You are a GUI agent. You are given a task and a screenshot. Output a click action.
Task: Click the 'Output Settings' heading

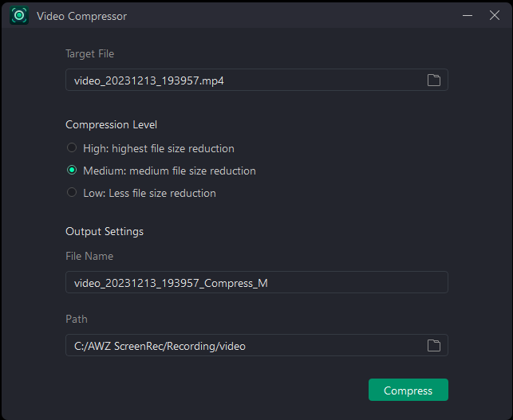[x=105, y=232]
